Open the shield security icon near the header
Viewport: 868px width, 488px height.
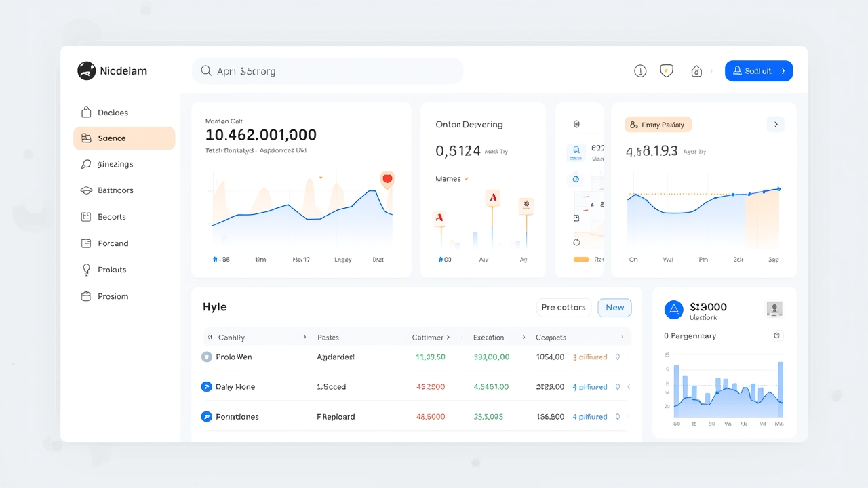pos(667,70)
